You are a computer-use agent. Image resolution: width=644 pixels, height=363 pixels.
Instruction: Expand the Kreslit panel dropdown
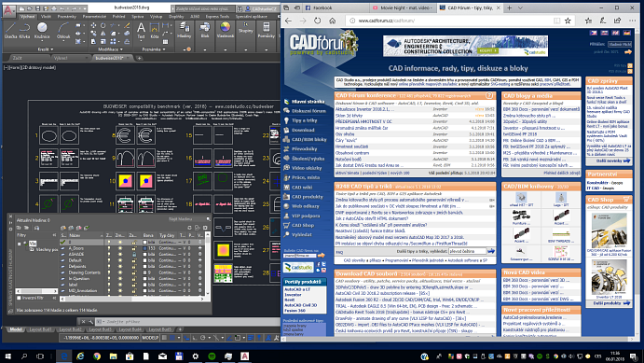[x=46, y=49]
